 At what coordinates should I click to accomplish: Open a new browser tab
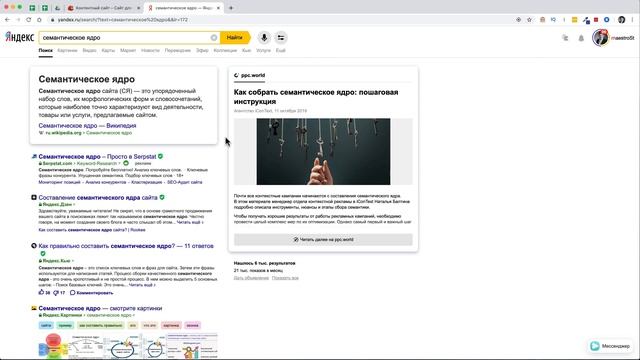[231, 8]
